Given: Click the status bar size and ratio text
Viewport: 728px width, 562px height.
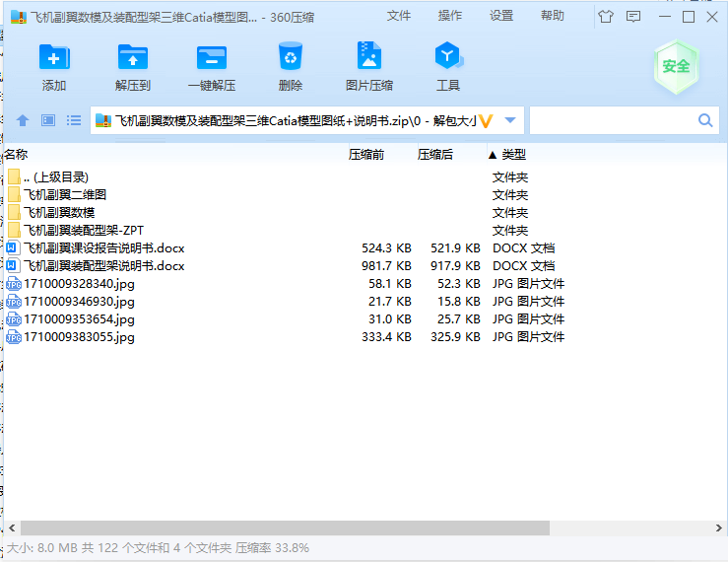Looking at the screenshot, I should point(158,548).
